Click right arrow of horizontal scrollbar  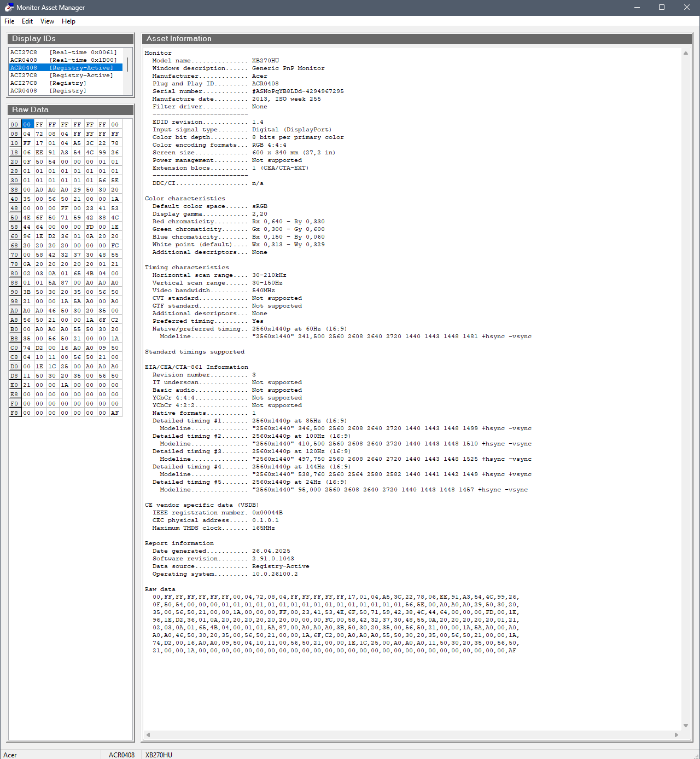676,735
